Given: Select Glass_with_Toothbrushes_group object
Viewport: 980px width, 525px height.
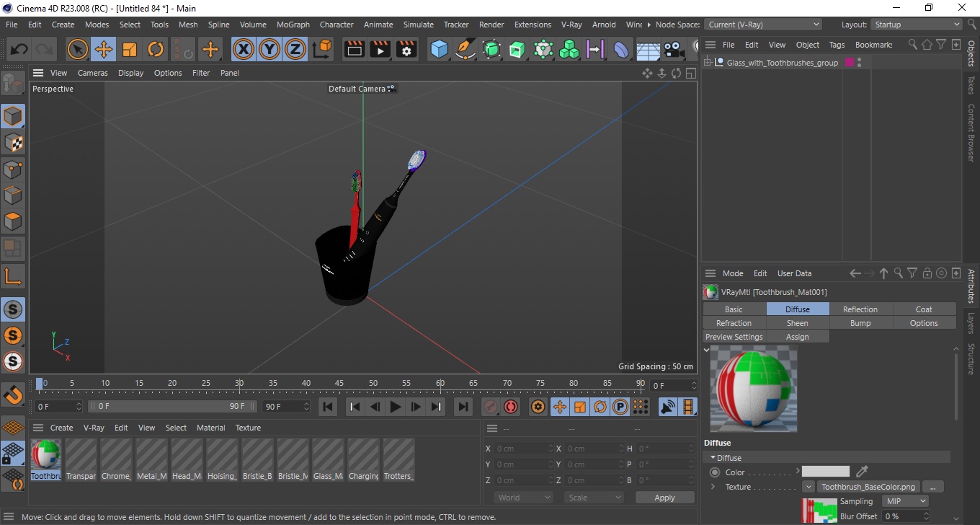Looking at the screenshot, I should point(783,63).
